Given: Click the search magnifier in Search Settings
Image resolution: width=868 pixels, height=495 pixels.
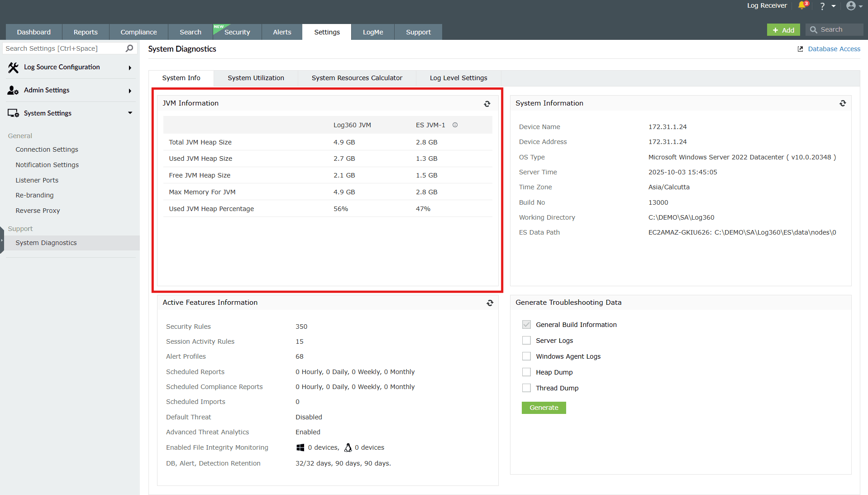Looking at the screenshot, I should [x=129, y=48].
